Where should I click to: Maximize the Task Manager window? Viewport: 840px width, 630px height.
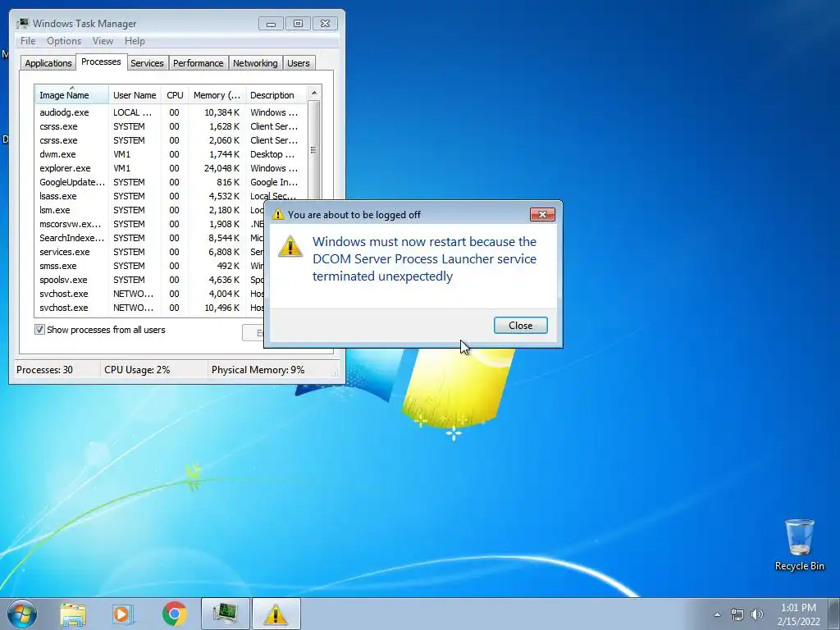pos(298,24)
